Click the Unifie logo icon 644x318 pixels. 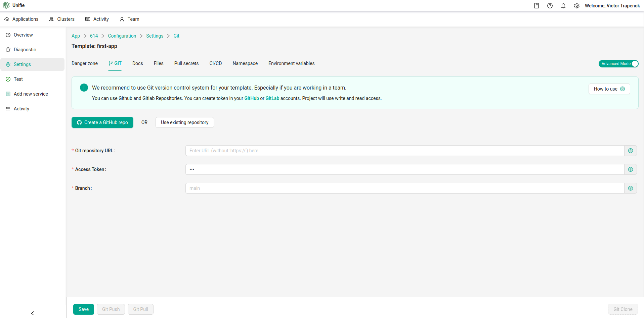(6, 5)
